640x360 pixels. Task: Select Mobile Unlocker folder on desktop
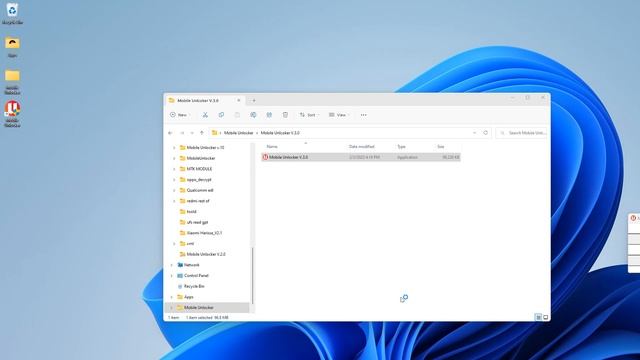(x=12, y=82)
